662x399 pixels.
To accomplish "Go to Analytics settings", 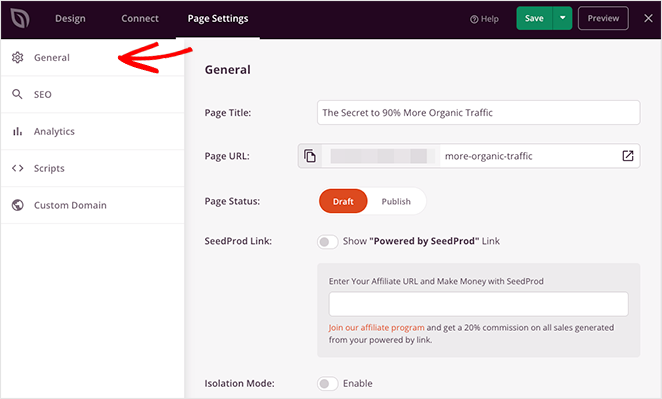I will tap(92, 131).
